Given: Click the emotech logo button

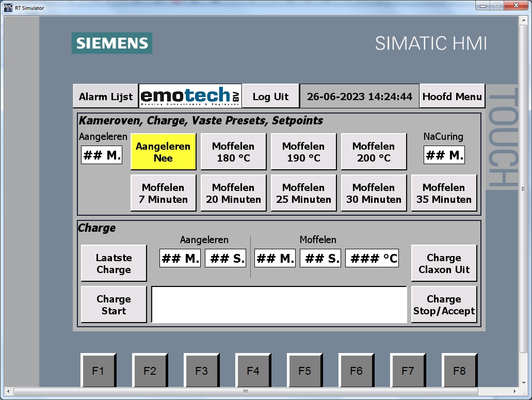Looking at the screenshot, I should point(190,96).
